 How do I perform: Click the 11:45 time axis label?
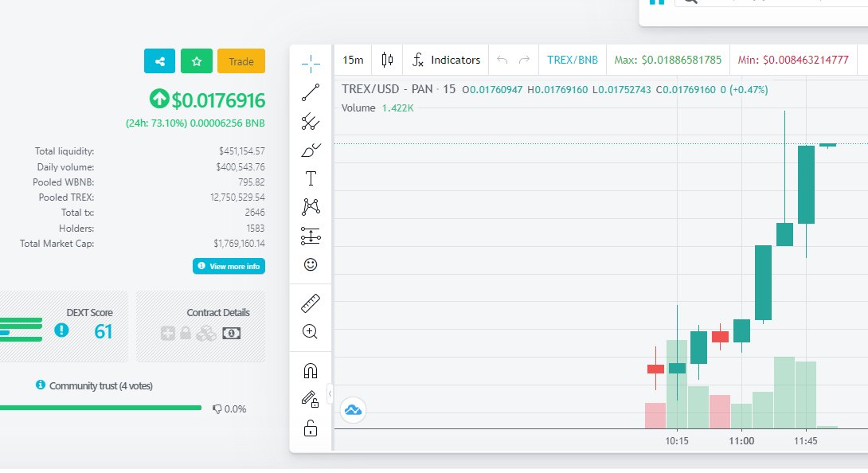805,441
